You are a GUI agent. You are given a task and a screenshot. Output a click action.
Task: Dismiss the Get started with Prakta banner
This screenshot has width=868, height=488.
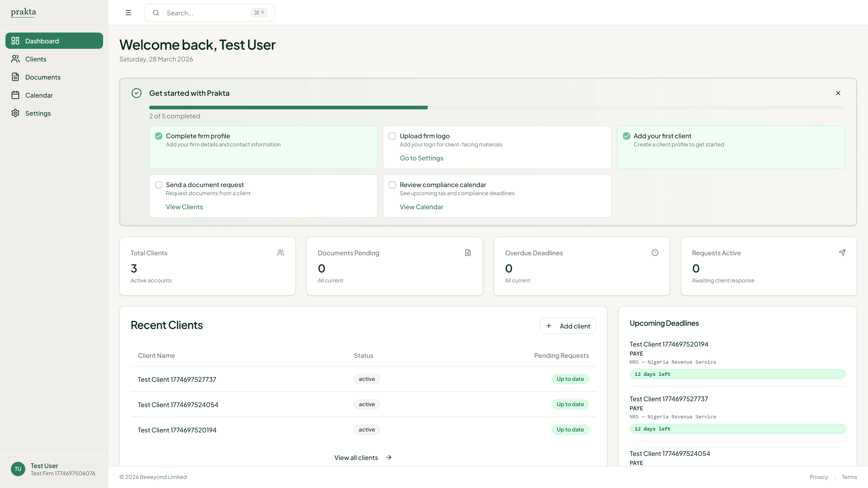point(838,93)
